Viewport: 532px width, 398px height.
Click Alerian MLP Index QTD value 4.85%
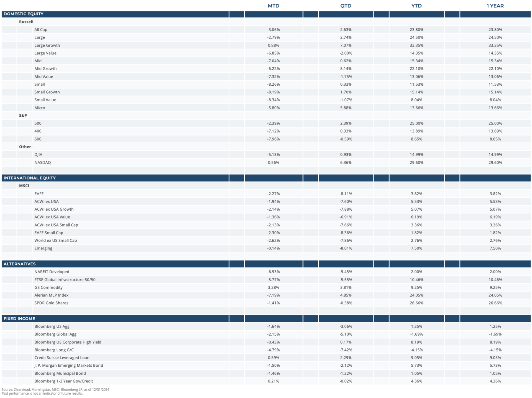point(346,295)
